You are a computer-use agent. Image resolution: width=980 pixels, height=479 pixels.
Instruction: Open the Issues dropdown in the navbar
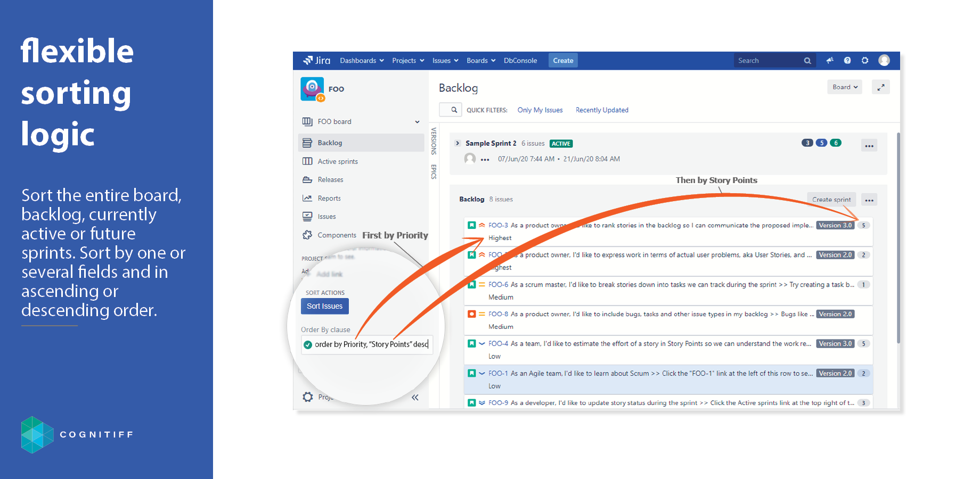click(x=445, y=61)
